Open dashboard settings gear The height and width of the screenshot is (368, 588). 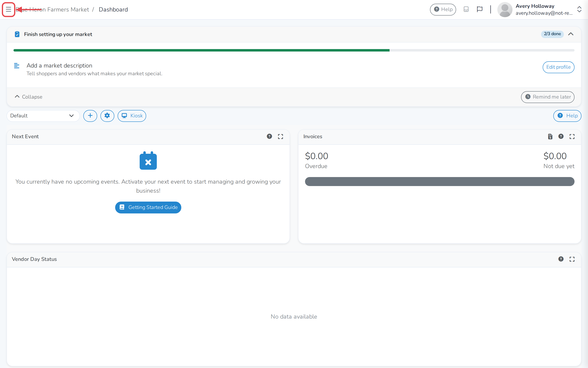coord(107,116)
